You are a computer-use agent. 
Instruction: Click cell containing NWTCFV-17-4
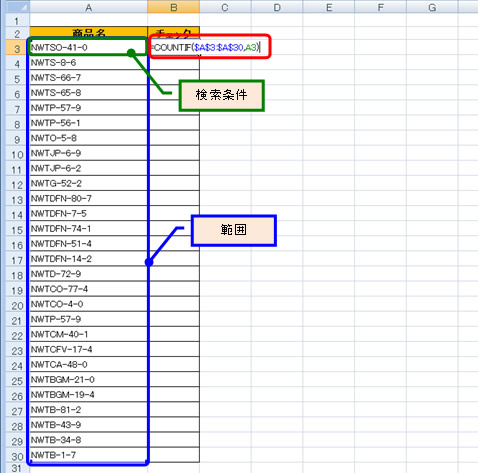click(88, 349)
